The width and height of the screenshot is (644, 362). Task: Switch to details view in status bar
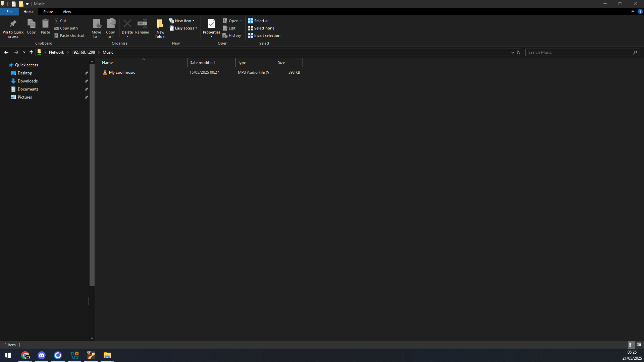point(631,345)
